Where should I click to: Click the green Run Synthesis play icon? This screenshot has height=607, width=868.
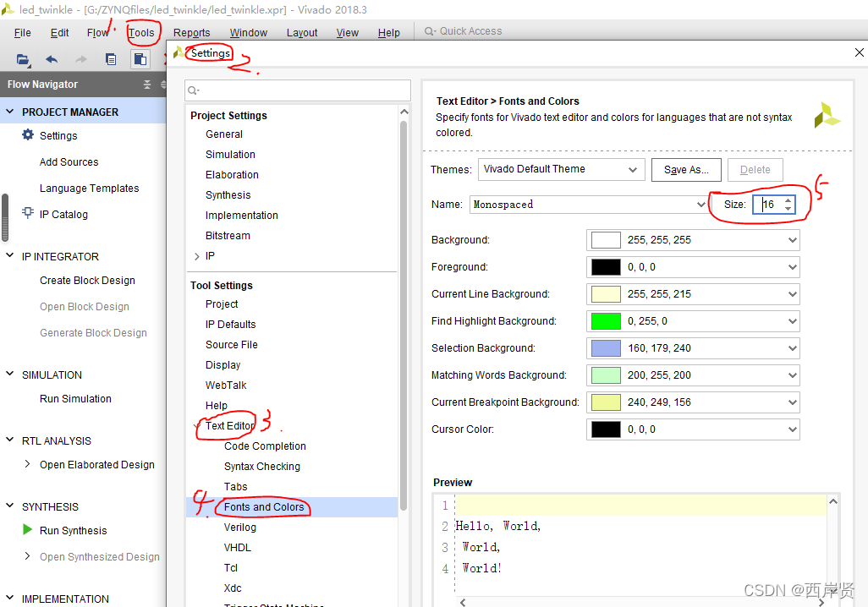tap(27, 529)
